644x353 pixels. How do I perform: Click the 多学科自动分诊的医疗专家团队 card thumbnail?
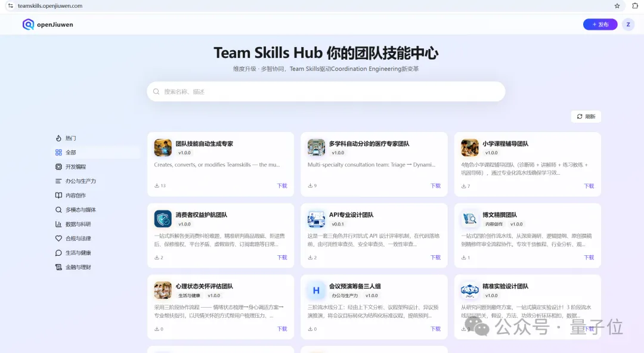[316, 147]
